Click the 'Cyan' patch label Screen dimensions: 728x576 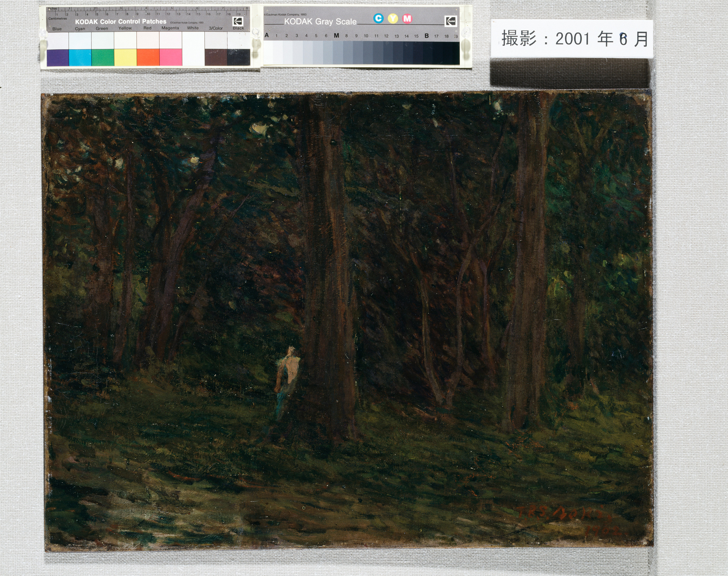click(x=80, y=29)
